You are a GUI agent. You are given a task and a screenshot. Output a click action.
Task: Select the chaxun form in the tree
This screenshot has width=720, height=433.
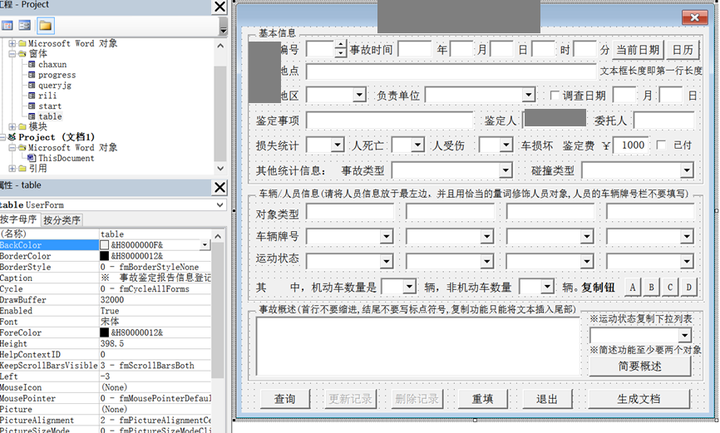(x=50, y=65)
